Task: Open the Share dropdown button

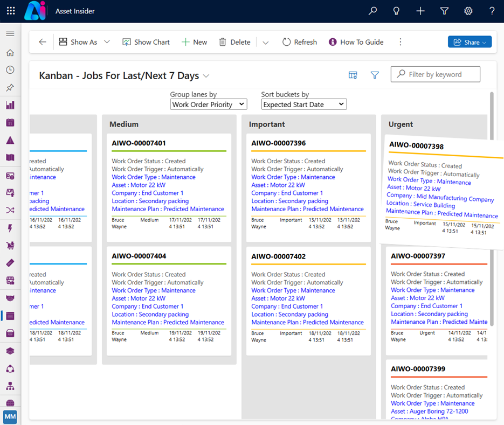Action: click(470, 42)
